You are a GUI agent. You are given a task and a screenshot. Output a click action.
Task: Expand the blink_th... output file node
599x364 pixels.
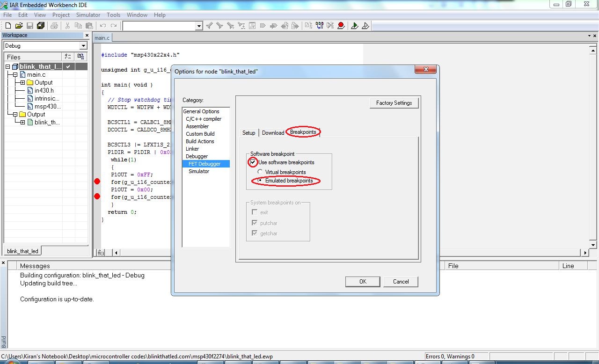click(x=22, y=122)
